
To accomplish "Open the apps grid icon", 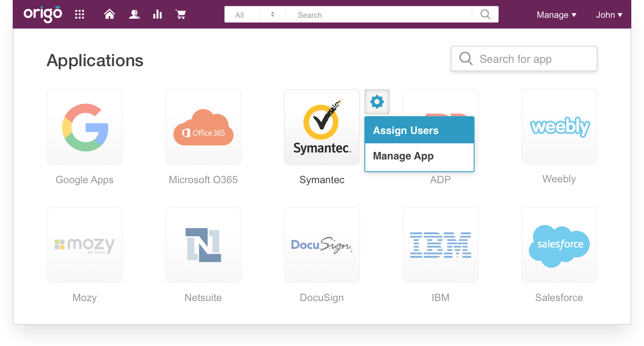I will tap(80, 15).
